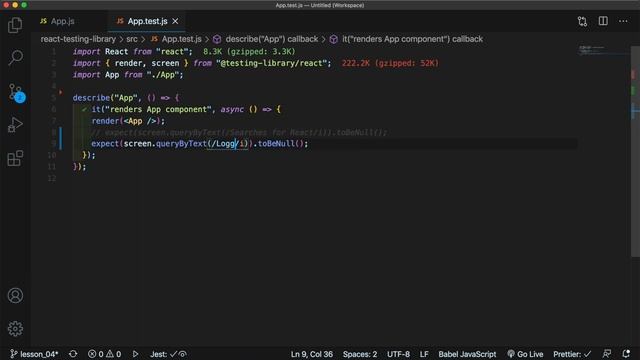Click the queryByText method on line 9
The width and height of the screenshot is (640, 360).
point(181,144)
